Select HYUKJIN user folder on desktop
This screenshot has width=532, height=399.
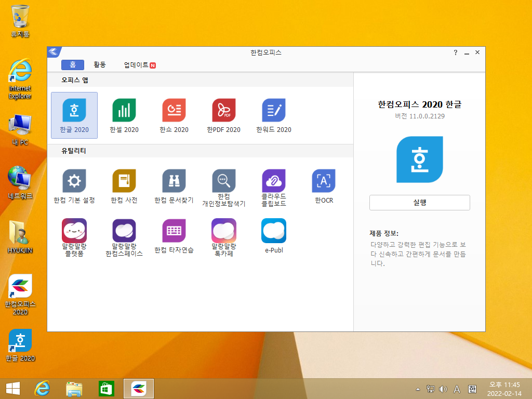click(x=20, y=237)
